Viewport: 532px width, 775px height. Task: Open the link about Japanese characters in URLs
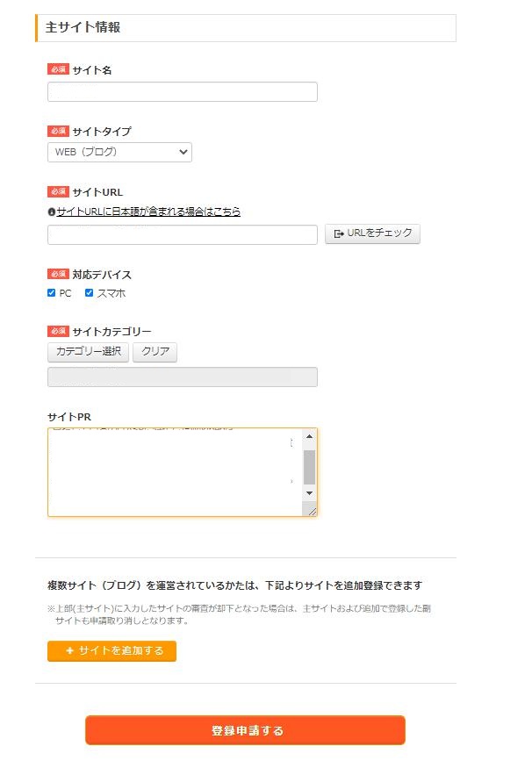coord(148,212)
